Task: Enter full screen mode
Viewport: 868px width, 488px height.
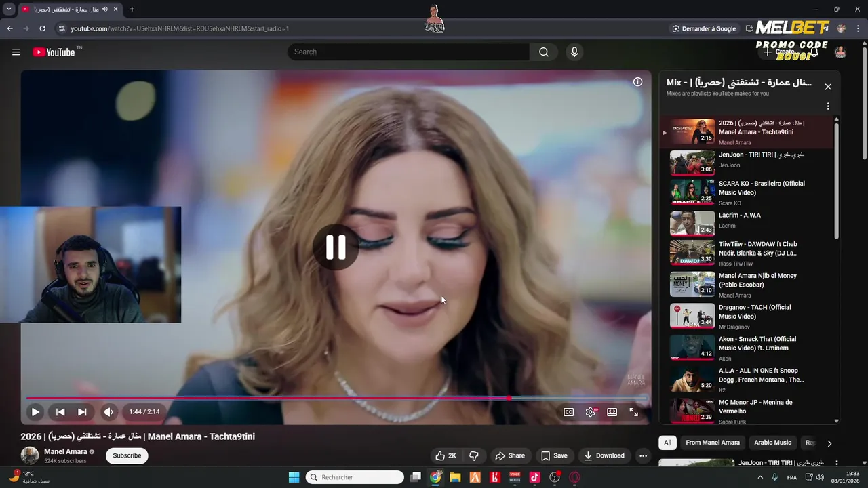Action: pyautogui.click(x=633, y=411)
